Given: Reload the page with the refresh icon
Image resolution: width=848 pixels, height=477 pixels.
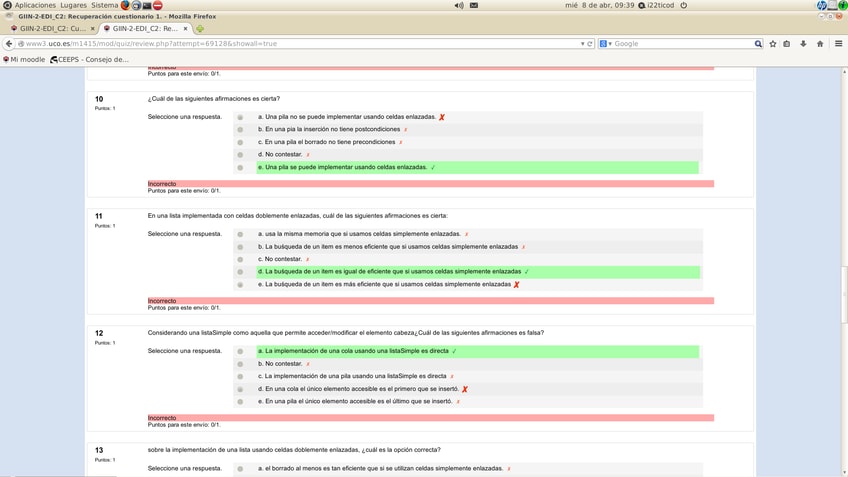Looking at the screenshot, I should pos(590,44).
